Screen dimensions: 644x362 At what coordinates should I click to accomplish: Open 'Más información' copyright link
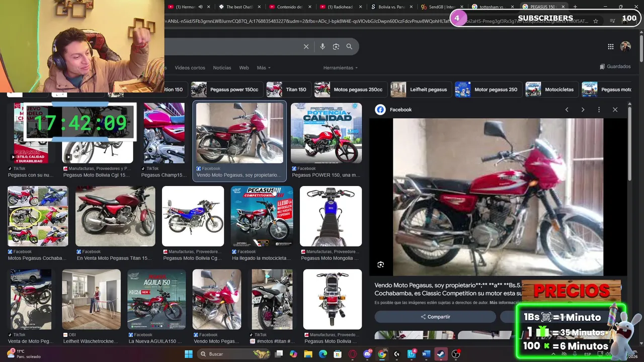tap(505, 303)
